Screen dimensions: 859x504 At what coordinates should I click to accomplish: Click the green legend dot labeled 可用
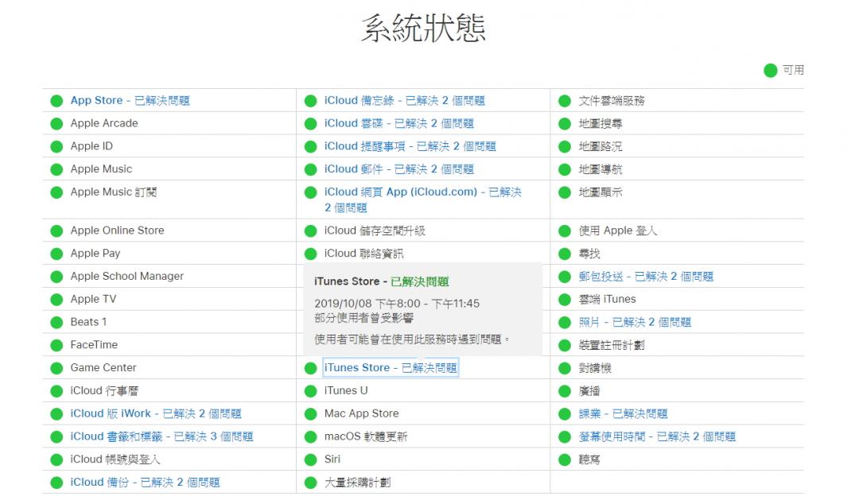(770, 71)
